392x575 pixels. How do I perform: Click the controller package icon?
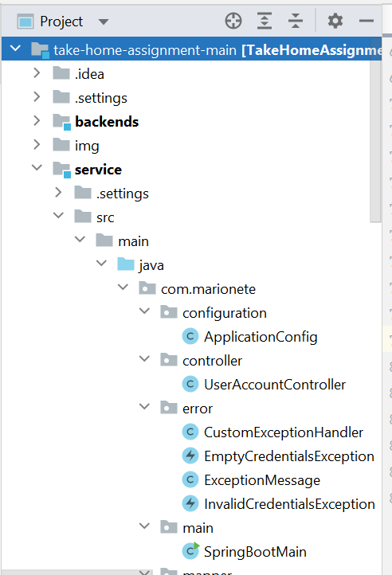[x=169, y=359]
